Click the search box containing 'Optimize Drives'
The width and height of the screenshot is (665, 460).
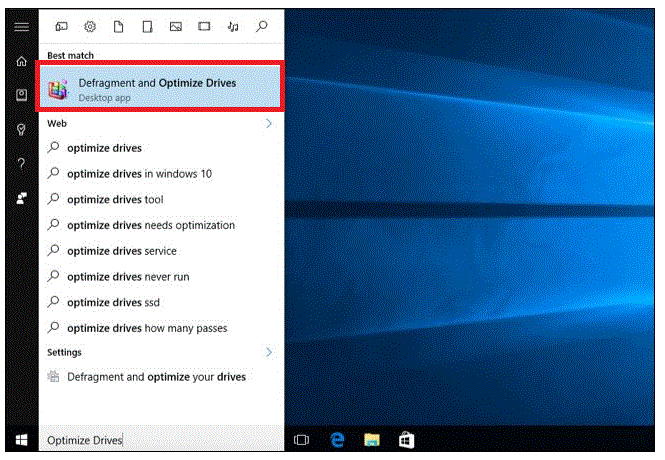pyautogui.click(x=161, y=440)
